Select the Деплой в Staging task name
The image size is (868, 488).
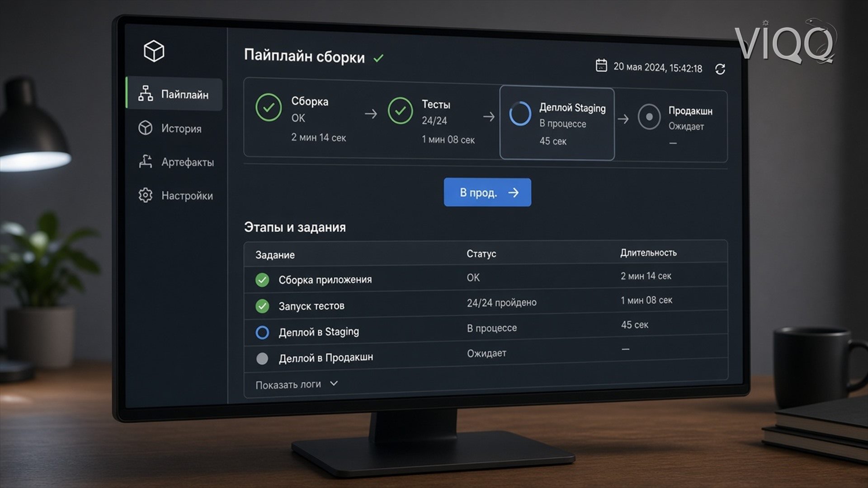coord(319,332)
